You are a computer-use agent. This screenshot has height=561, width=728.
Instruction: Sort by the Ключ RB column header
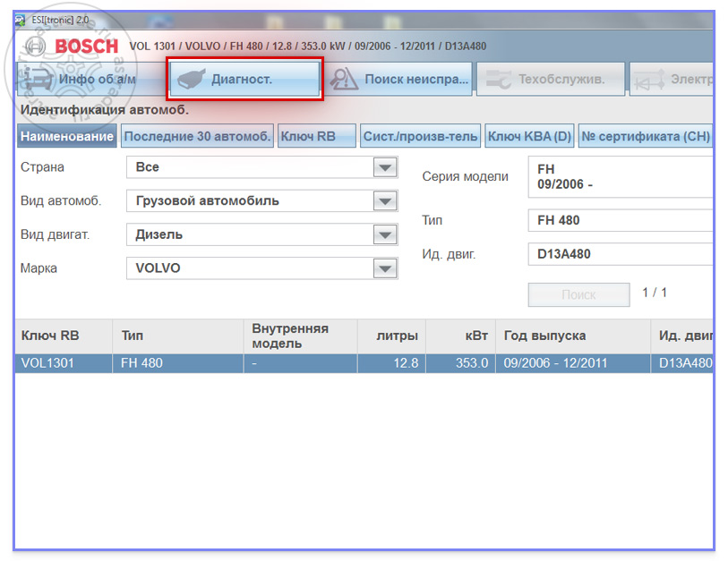point(64,336)
